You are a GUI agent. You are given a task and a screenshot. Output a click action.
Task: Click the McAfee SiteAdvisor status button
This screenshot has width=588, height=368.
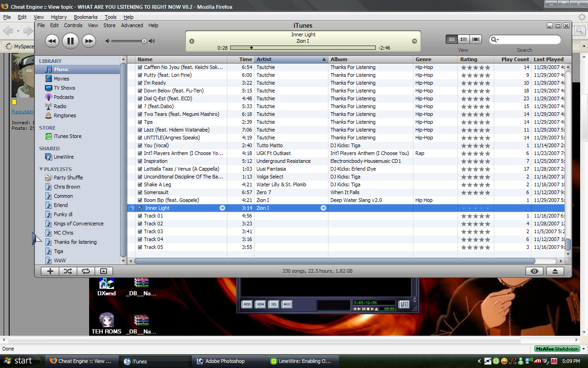(557, 349)
